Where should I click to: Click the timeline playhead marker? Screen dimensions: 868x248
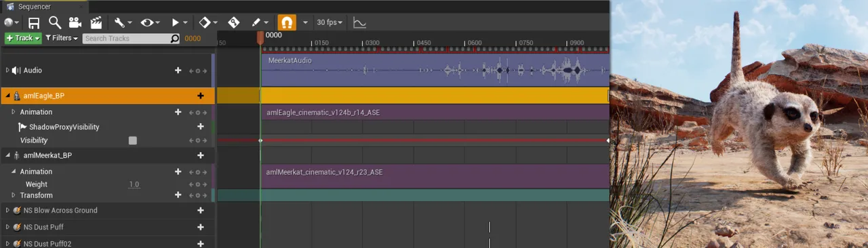(260, 37)
